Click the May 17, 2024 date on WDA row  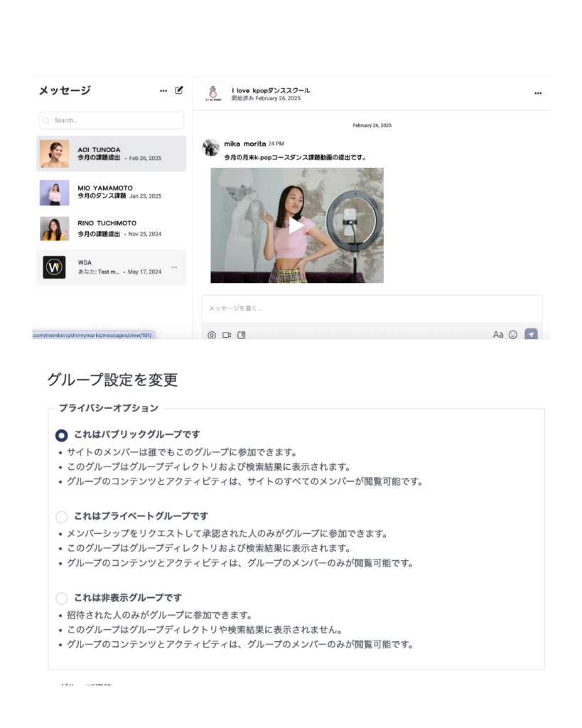(144, 272)
